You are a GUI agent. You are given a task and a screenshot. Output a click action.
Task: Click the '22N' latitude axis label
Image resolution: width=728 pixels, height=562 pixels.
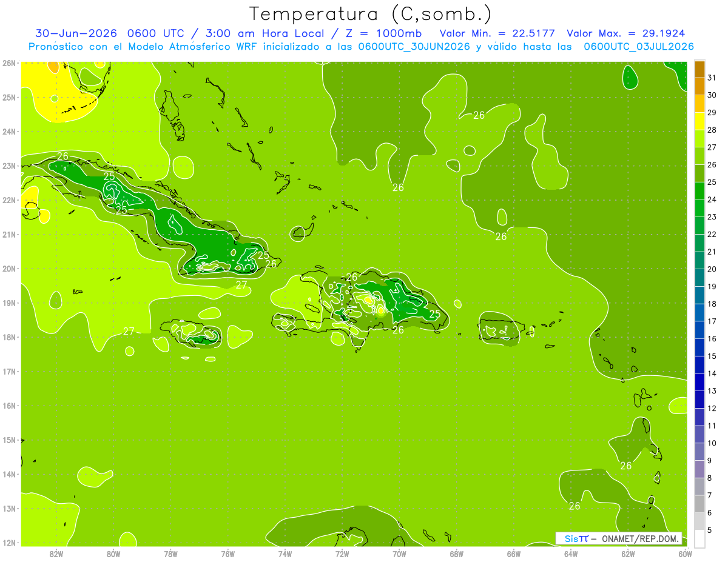[8, 200]
